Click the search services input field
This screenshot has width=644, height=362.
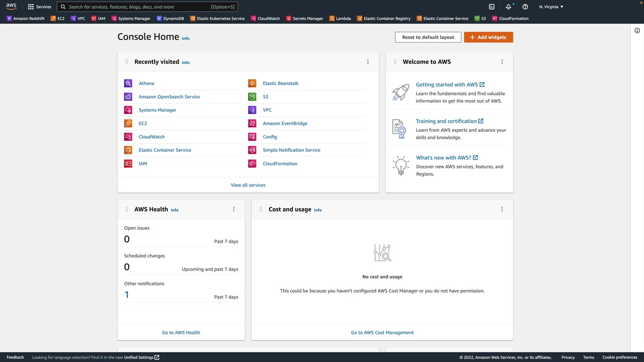[147, 7]
